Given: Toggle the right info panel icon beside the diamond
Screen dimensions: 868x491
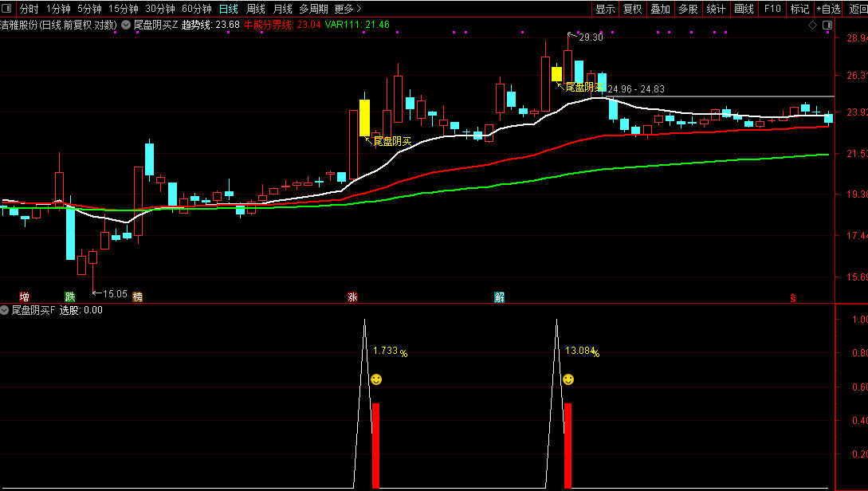Looking at the screenshot, I should click(827, 25).
